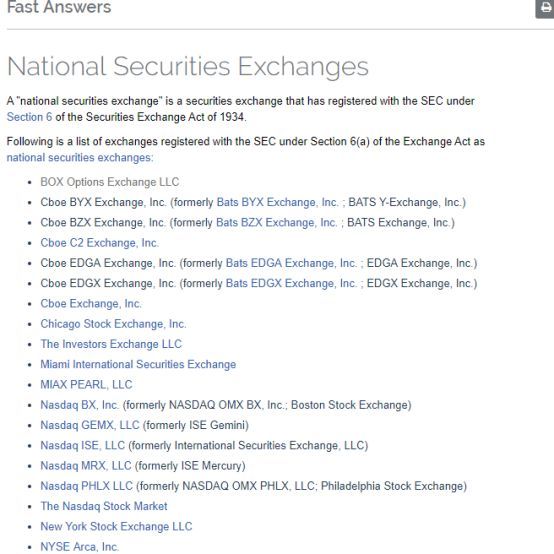Open the Nasdaq PHLX LLC link
The width and height of the screenshot is (554, 554).
tap(87, 486)
